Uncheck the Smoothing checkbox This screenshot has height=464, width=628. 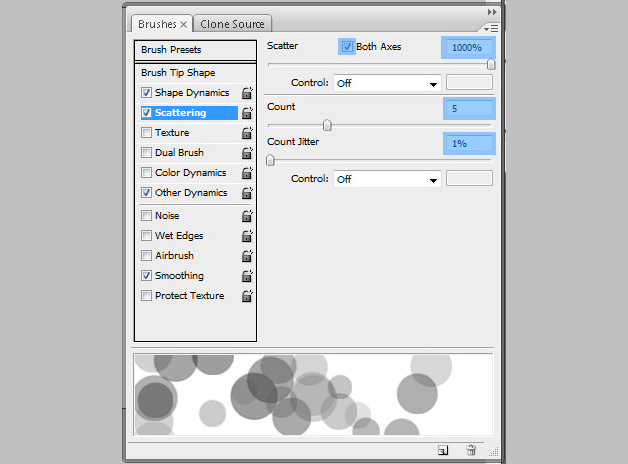pos(147,275)
